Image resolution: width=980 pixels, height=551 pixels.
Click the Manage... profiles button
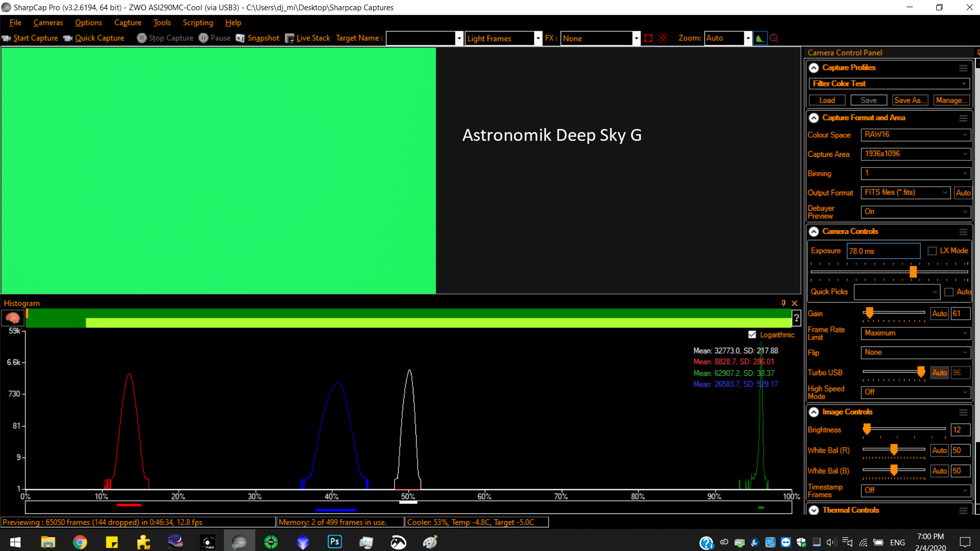click(x=951, y=100)
